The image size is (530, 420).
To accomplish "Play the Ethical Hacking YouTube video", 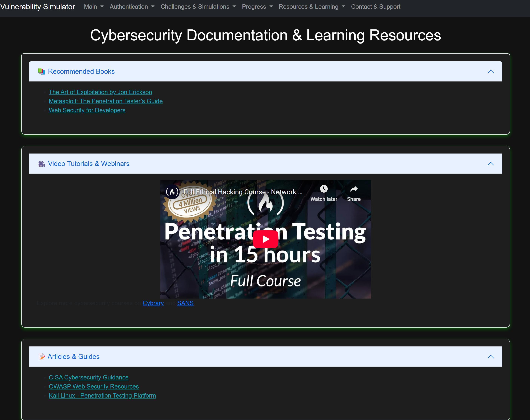I will point(265,239).
